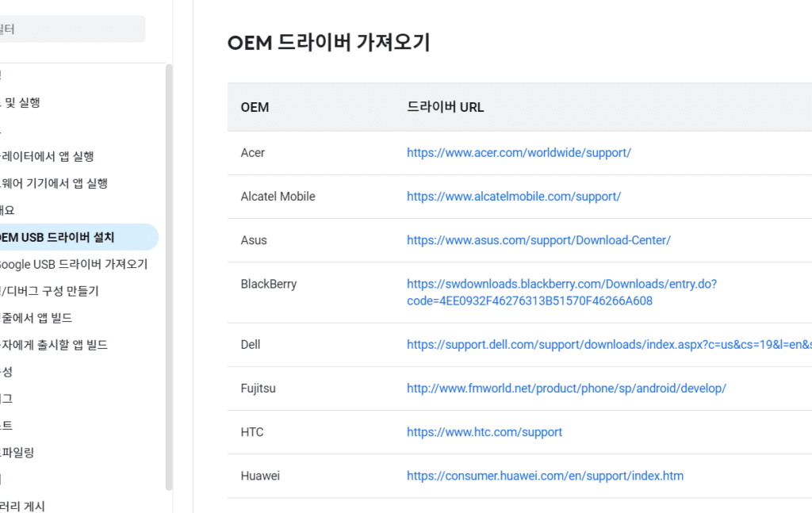Click the 드라이버 URL column header
Viewport: 812px width, 513px height.
(446, 107)
